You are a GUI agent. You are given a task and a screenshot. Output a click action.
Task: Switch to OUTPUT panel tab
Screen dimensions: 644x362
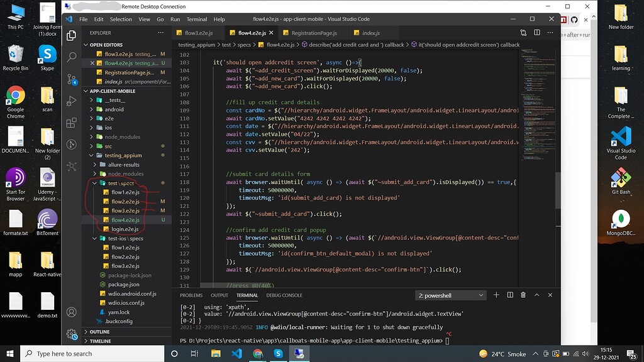(x=219, y=295)
